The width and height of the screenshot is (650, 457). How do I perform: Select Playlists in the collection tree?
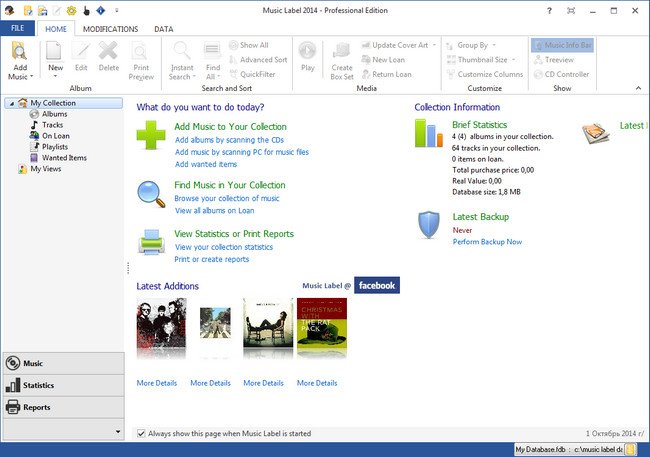point(55,147)
